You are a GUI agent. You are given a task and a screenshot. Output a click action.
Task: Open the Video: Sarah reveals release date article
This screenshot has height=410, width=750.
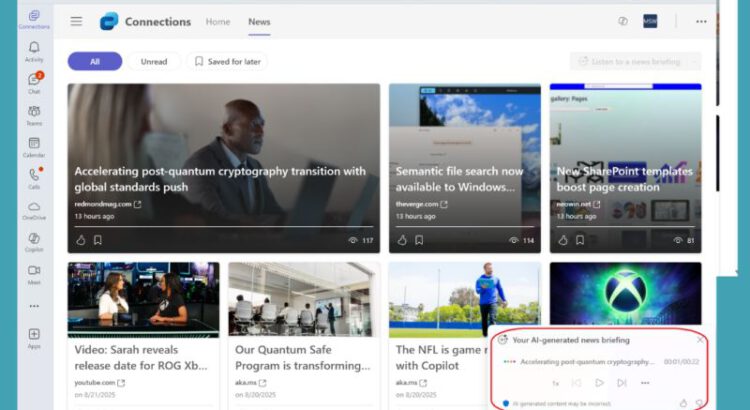click(141, 357)
